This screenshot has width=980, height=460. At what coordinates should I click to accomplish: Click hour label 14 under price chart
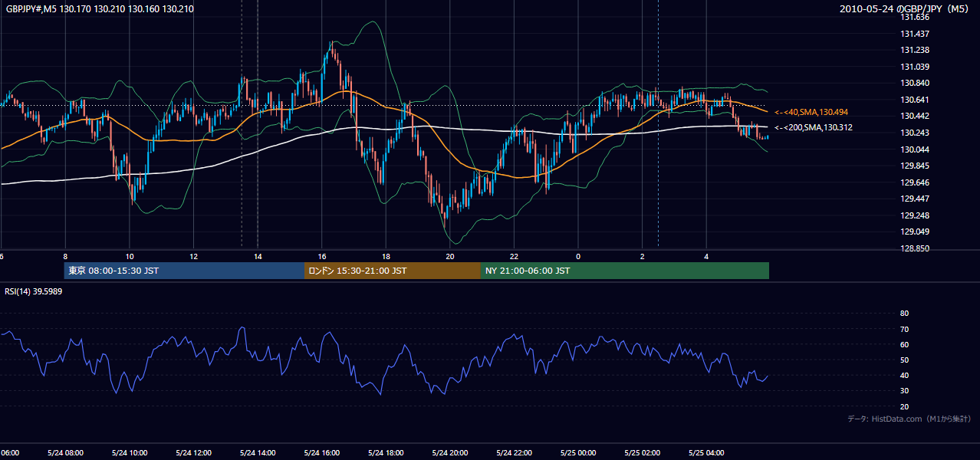click(258, 257)
